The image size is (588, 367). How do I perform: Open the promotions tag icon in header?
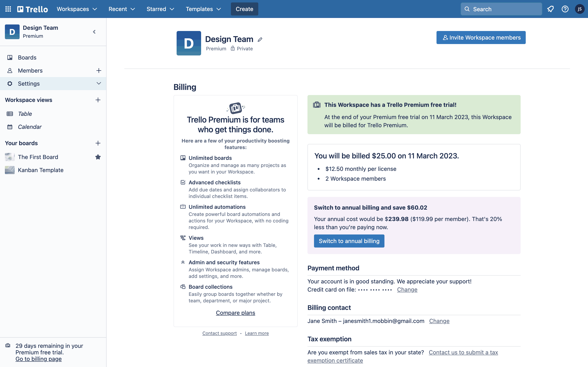tap(550, 9)
